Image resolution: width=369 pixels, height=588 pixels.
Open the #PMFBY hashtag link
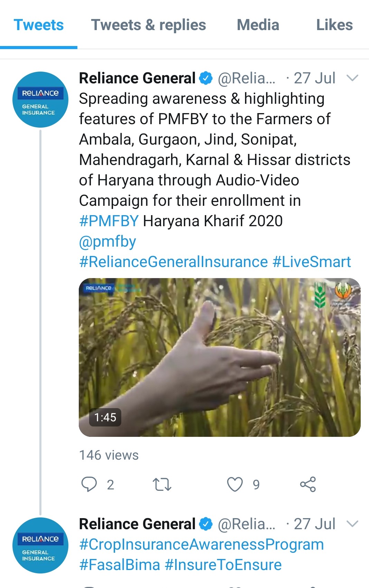coord(109,221)
